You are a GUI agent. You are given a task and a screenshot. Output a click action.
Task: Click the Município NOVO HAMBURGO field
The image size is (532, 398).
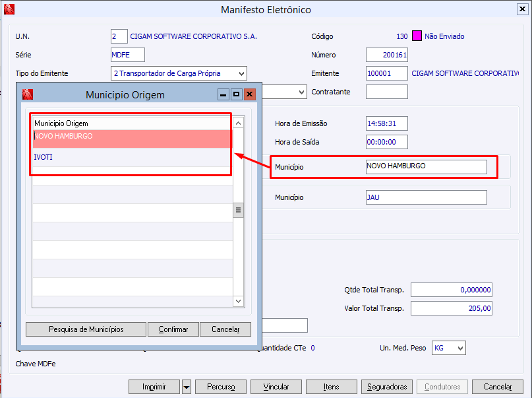point(427,167)
